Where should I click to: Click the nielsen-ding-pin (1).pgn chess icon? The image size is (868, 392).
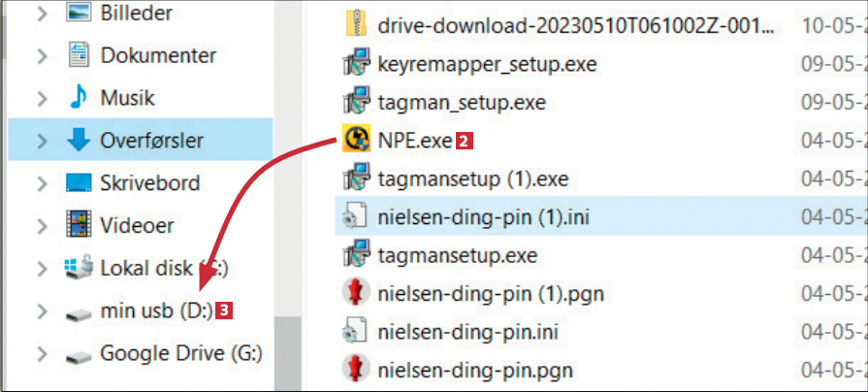pos(356,292)
